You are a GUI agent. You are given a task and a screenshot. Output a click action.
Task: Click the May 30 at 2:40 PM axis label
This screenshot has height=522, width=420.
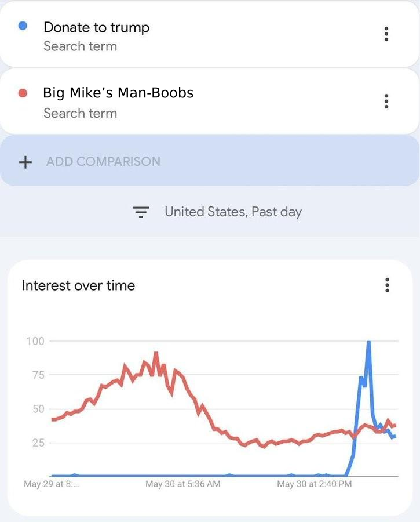[314, 484]
